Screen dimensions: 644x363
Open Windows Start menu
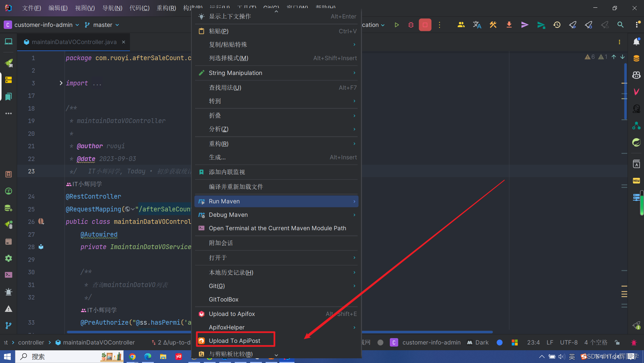(x=7, y=357)
